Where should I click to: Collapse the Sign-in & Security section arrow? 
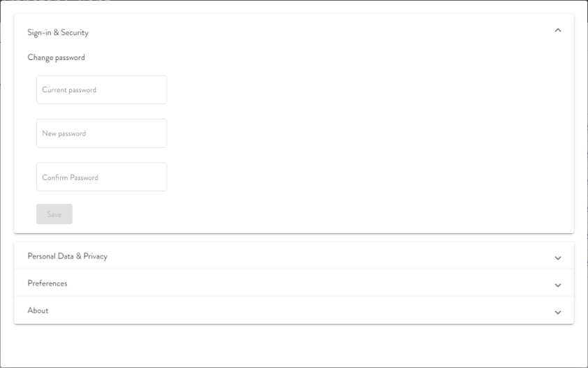[557, 31]
